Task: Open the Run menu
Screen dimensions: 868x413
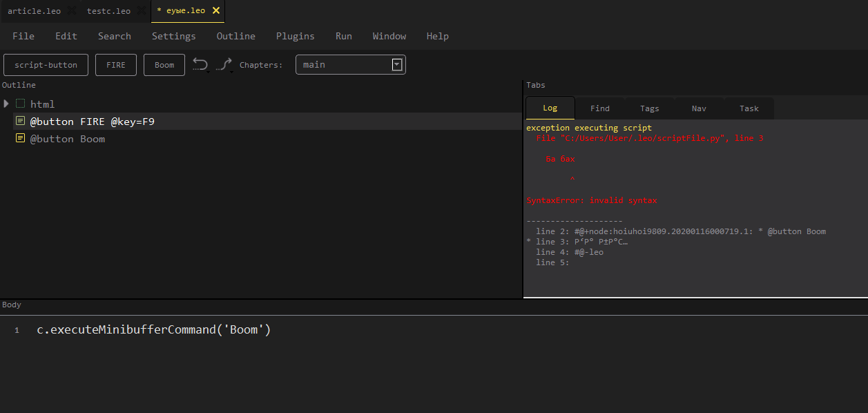Action: [343, 36]
